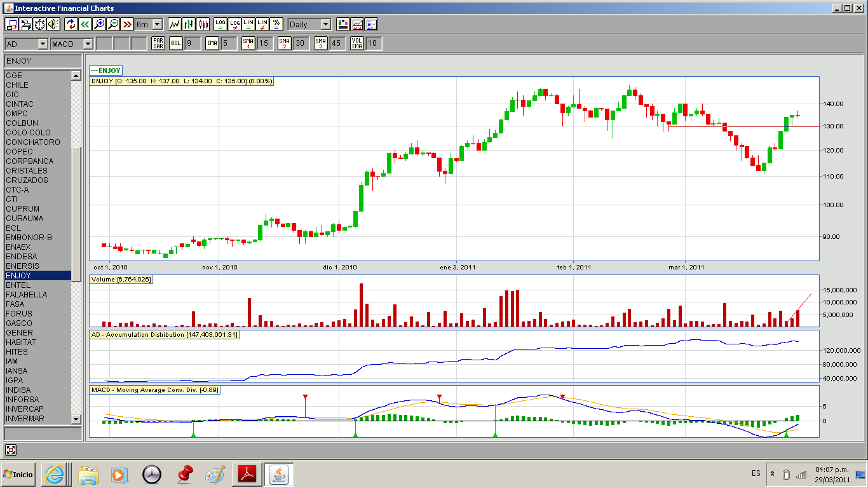The height and width of the screenshot is (488, 868).
Task: Click the stock list scroll up arrow
Action: pos(76,76)
